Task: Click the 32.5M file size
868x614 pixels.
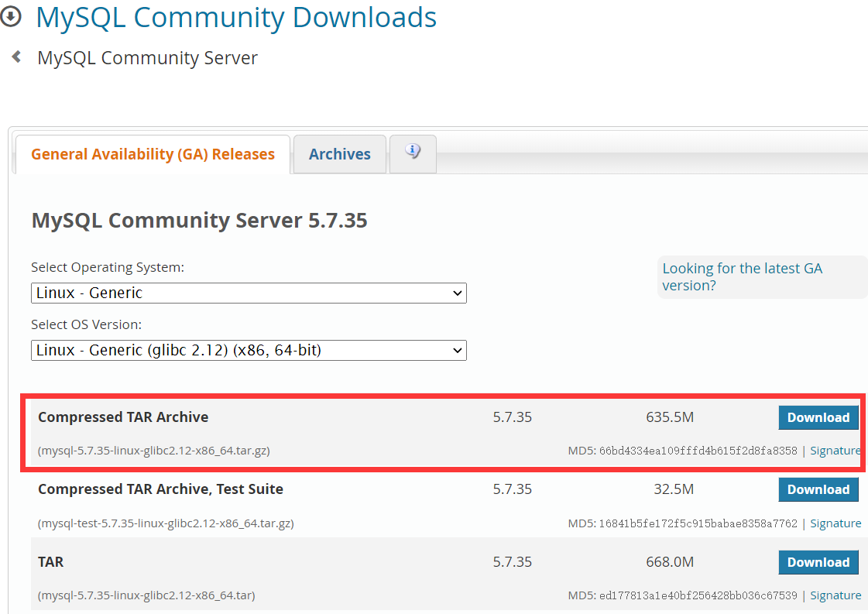Action: click(674, 489)
